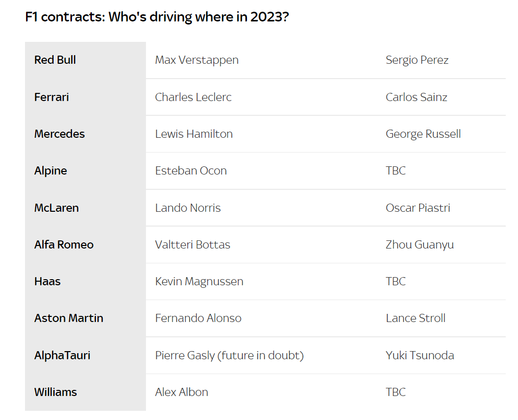Select the Ferrari team cell
Screen dimensions: 518x420
pyautogui.click(x=85, y=97)
